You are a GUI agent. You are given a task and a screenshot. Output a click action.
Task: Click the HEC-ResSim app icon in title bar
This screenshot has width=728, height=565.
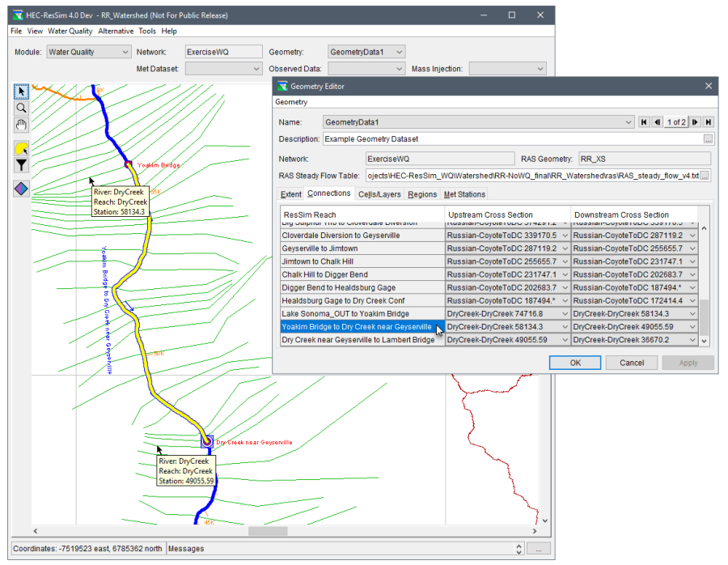point(18,15)
